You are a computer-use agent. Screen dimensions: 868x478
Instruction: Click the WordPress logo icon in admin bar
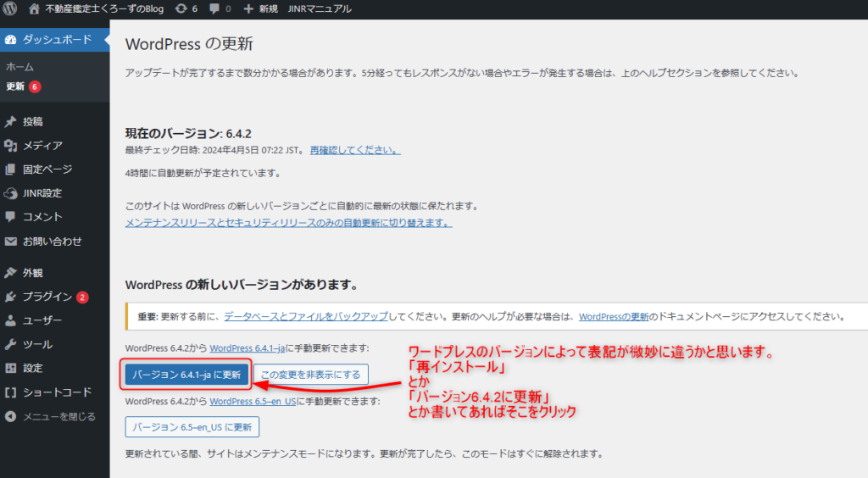10,8
